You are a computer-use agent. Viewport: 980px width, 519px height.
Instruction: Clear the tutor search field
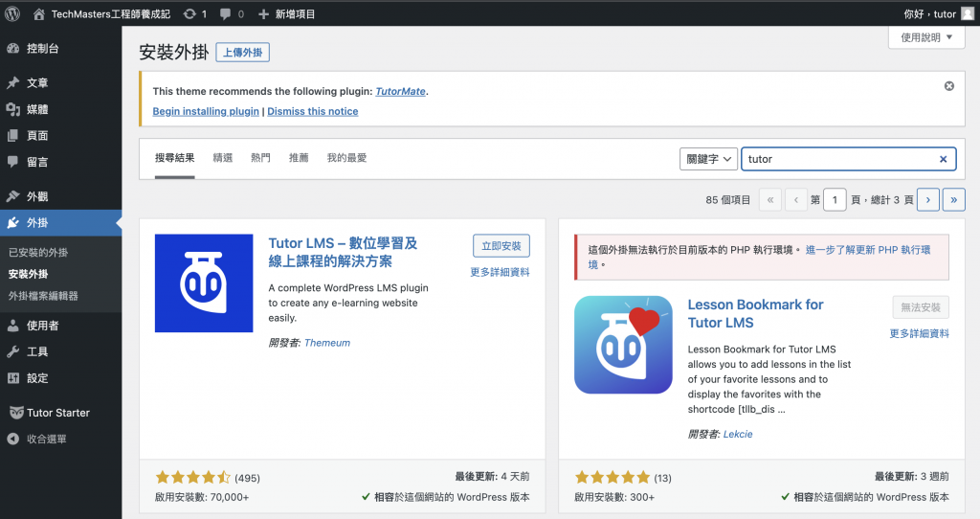[x=943, y=159]
